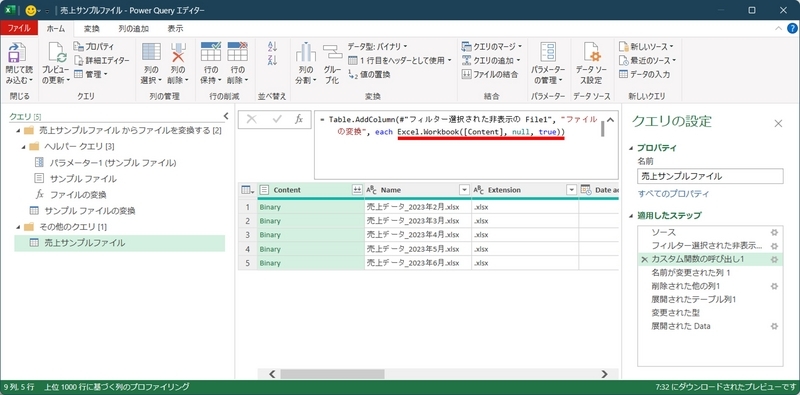Open Properties (プロパティ) in the ribbon
This screenshot has height=395, width=800.
point(94,46)
